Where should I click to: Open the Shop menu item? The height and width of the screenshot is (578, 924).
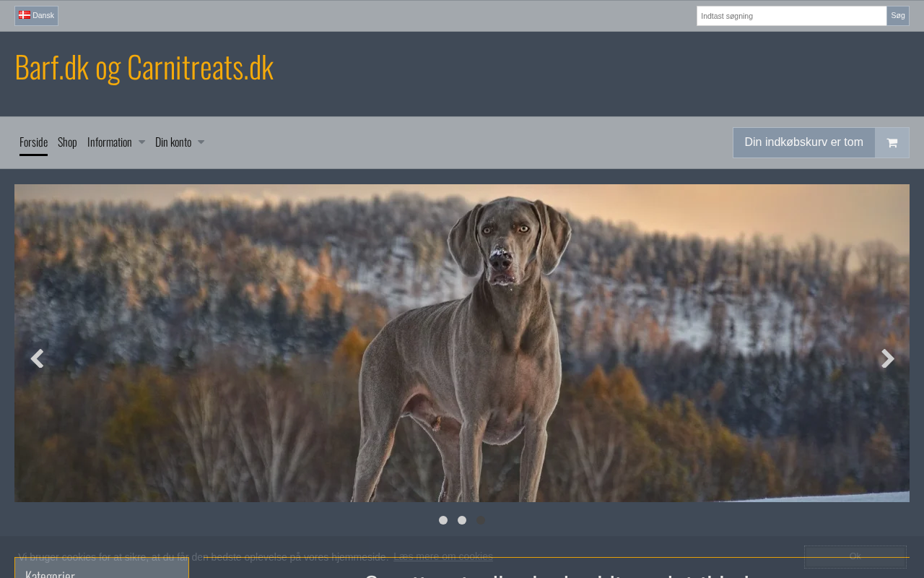[67, 142]
